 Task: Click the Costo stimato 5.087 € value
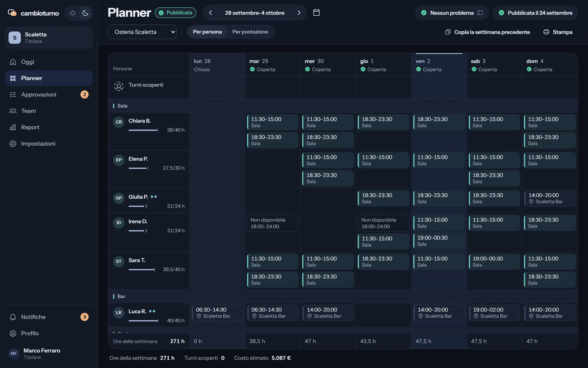[x=281, y=358]
